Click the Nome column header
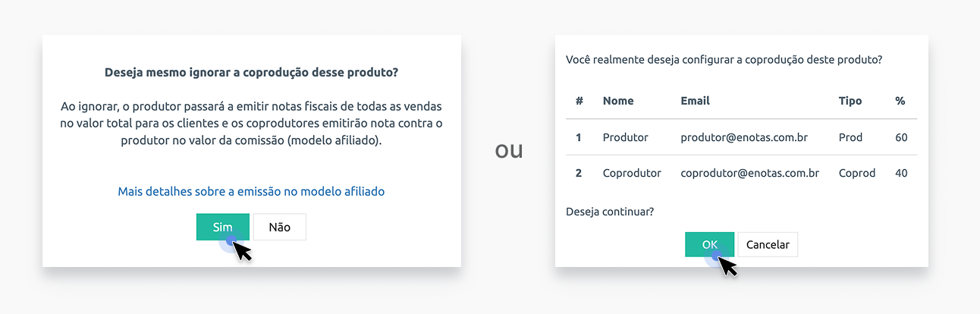This screenshot has height=314, width=980. [618, 100]
